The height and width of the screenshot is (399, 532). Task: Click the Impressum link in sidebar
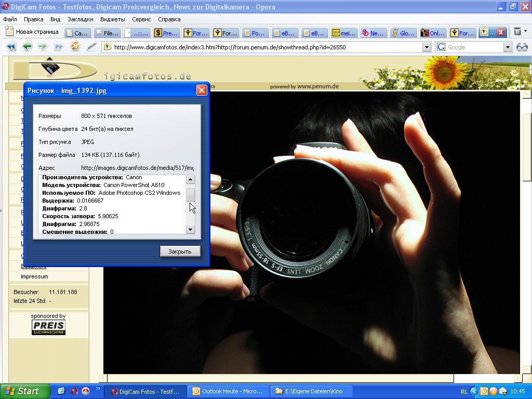[x=34, y=276]
